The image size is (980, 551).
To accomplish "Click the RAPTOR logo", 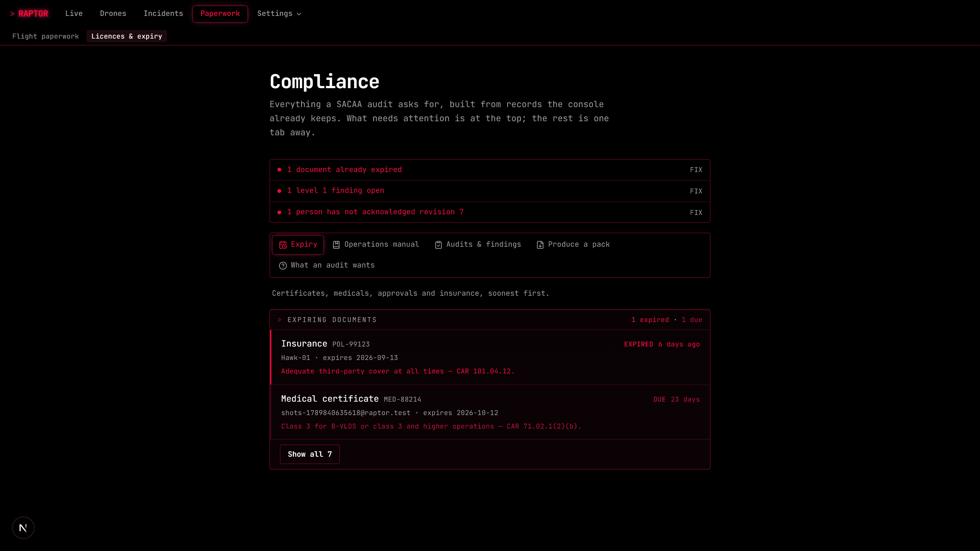I will [29, 14].
